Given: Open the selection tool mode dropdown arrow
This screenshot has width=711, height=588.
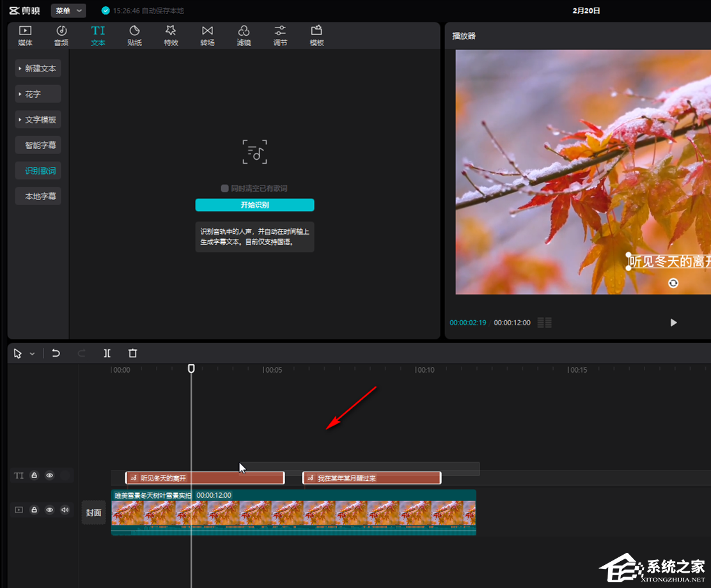Looking at the screenshot, I should click(33, 353).
